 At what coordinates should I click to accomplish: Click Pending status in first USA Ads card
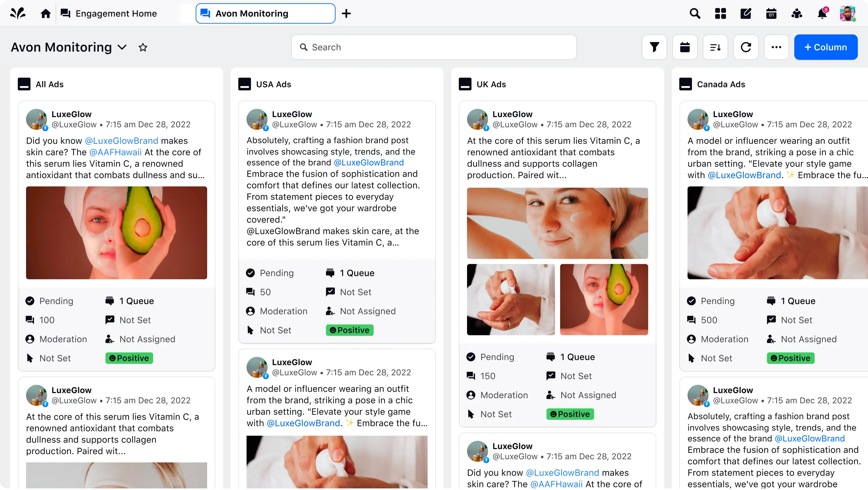pos(270,273)
